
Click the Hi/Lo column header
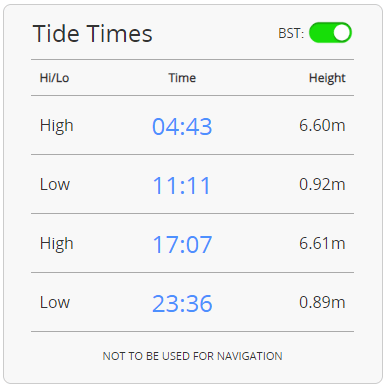tap(54, 78)
